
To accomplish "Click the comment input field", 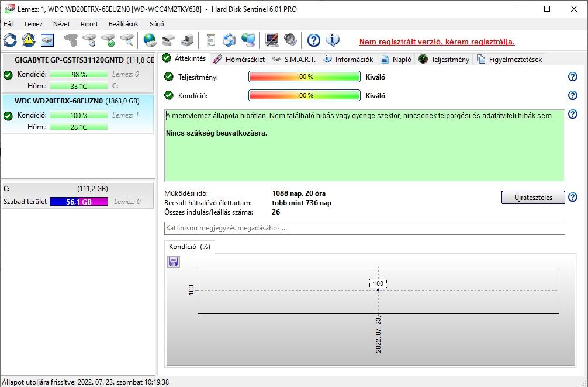I will click(365, 228).
